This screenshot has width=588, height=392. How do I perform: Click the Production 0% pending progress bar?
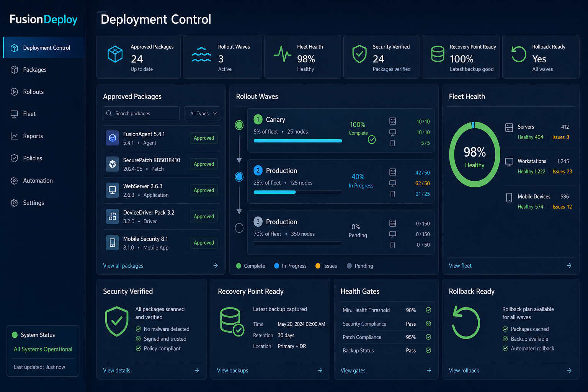coord(298,243)
